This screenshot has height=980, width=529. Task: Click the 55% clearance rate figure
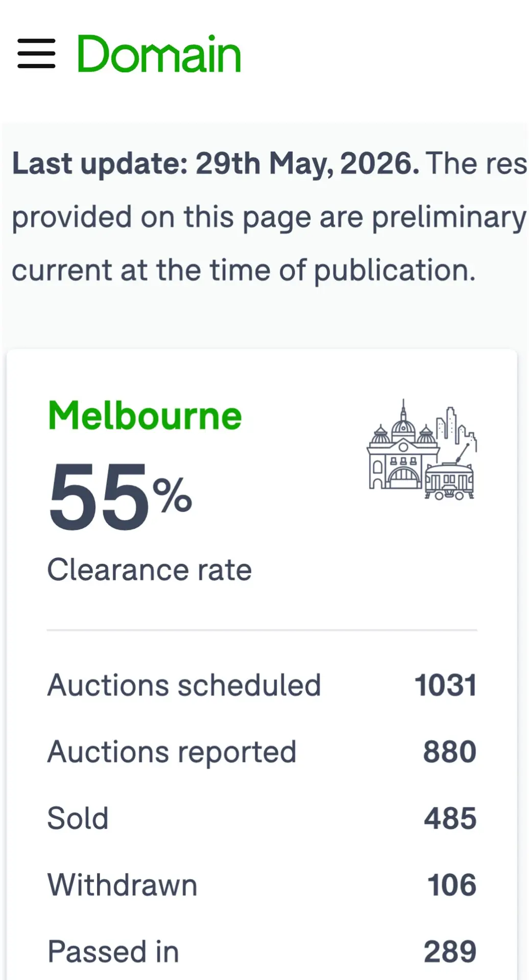120,496
